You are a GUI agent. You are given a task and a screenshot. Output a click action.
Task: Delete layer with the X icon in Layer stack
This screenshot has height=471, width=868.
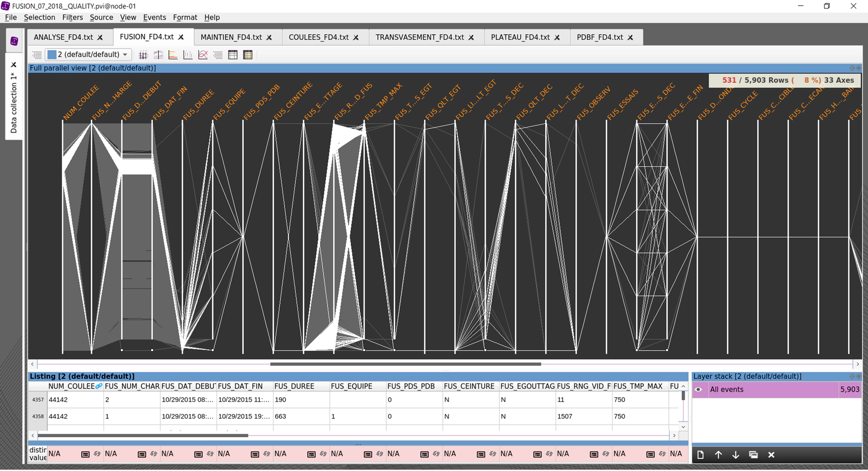click(x=771, y=455)
